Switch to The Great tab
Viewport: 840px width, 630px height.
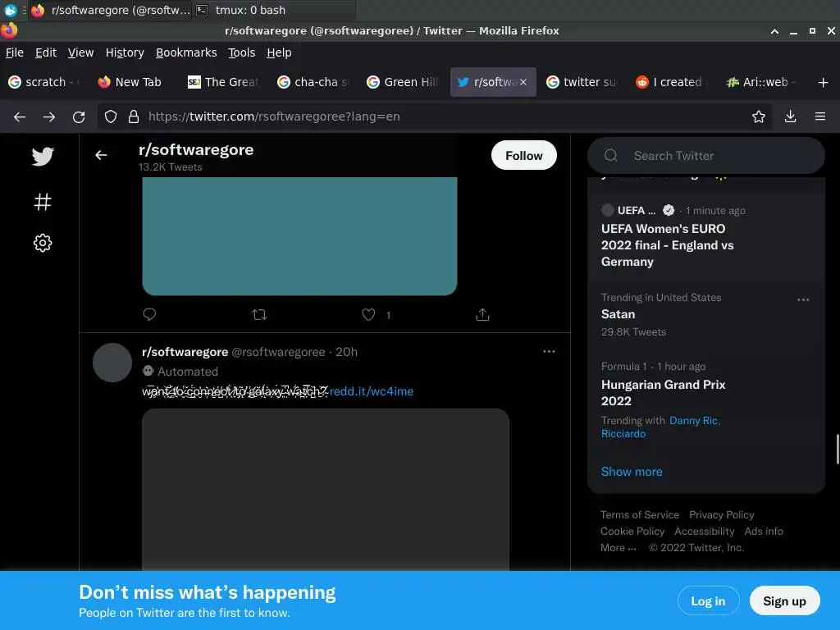tap(223, 82)
